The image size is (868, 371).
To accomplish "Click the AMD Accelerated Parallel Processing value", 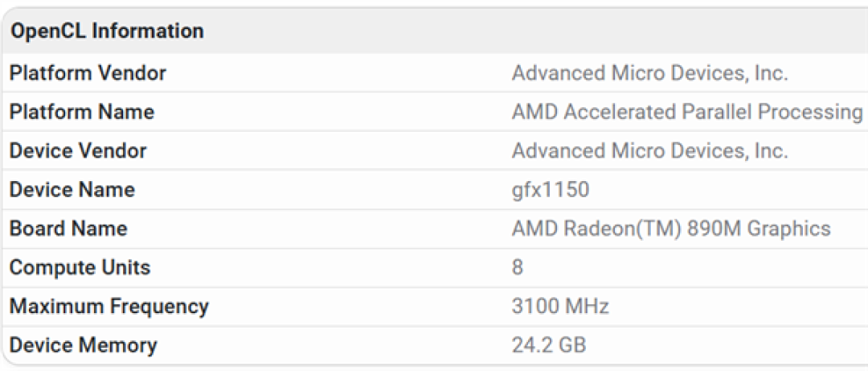I will [x=687, y=112].
